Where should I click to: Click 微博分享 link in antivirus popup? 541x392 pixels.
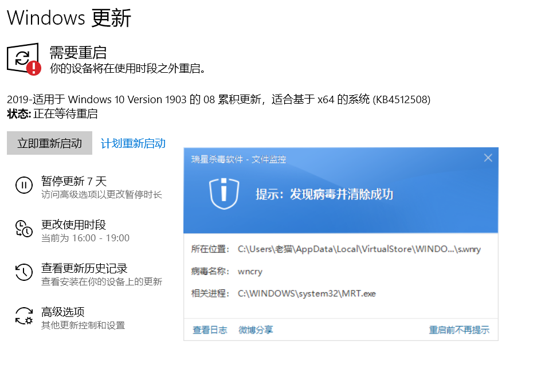pyautogui.click(x=256, y=330)
